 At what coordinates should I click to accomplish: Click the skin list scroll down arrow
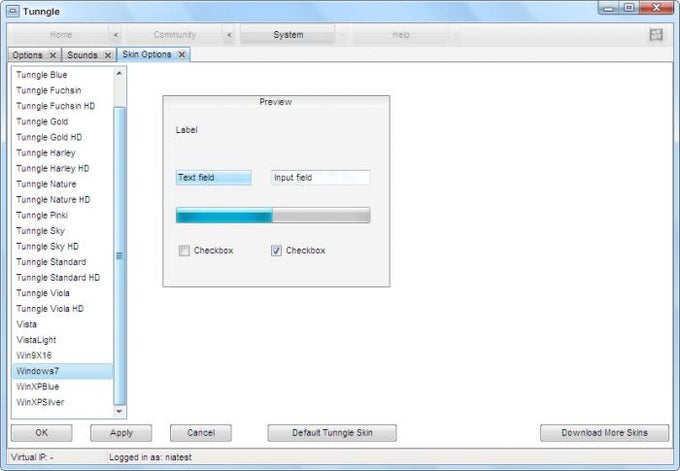tap(119, 411)
